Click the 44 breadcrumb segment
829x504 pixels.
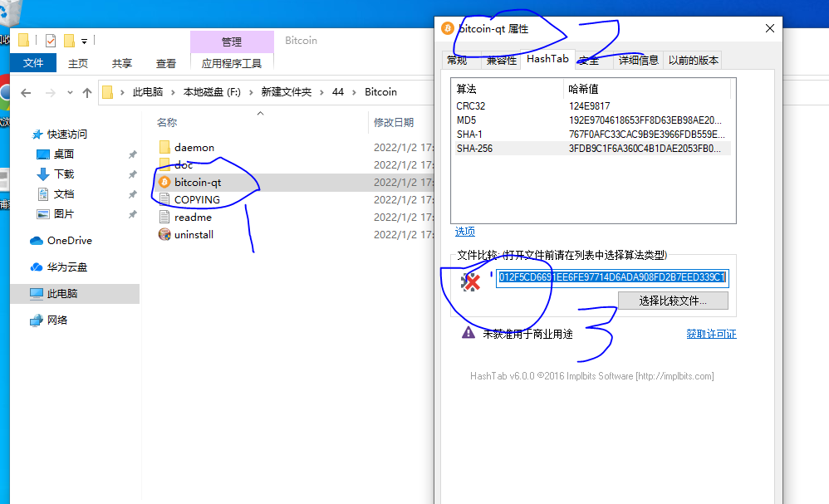click(338, 92)
